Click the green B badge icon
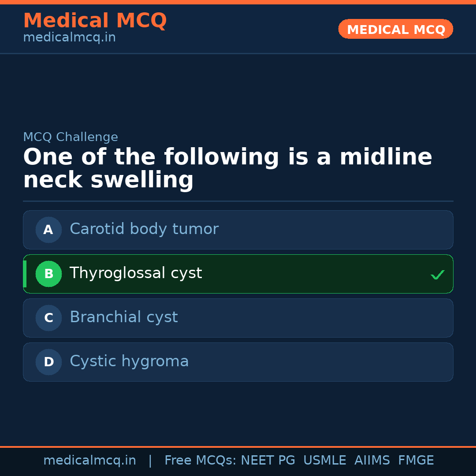Screen dimensions: 476x476 click(48, 274)
